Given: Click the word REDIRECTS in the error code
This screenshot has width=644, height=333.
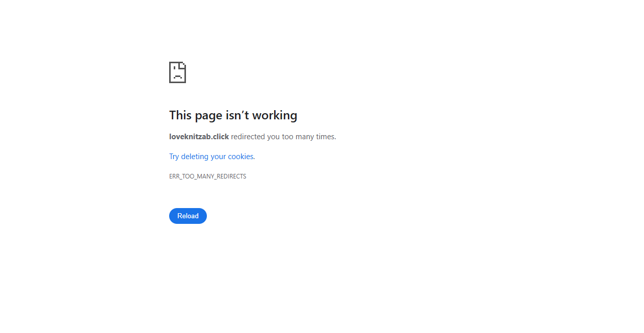Looking at the screenshot, I should pyautogui.click(x=231, y=176).
